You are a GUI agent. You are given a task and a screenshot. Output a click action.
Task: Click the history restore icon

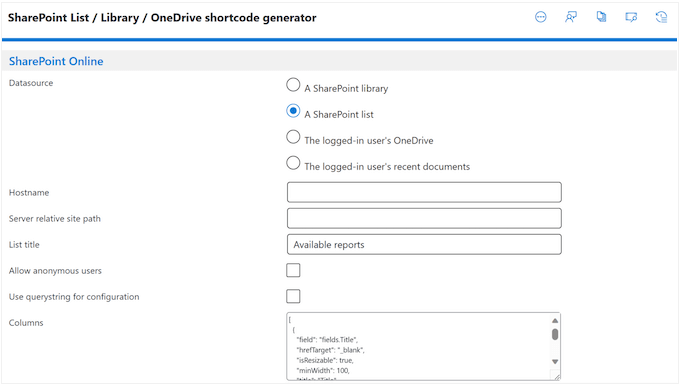click(661, 17)
